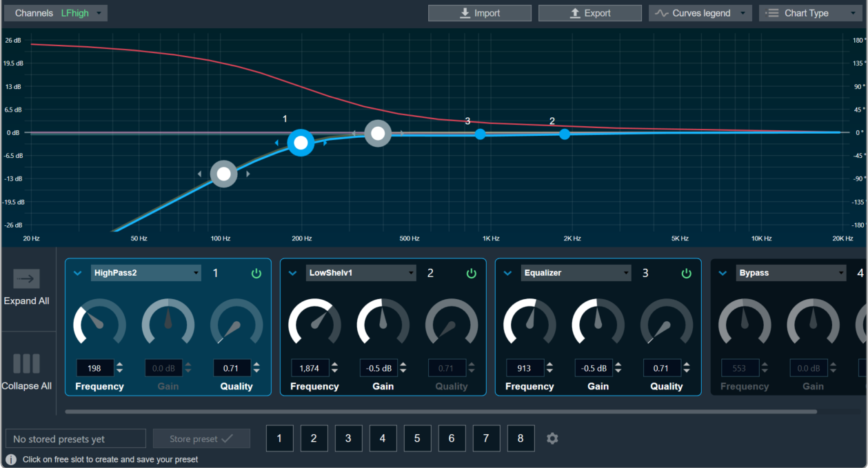The image size is (868, 468).
Task: Click the LowShelv1 gain -0.5 dB field
Action: pyautogui.click(x=379, y=368)
